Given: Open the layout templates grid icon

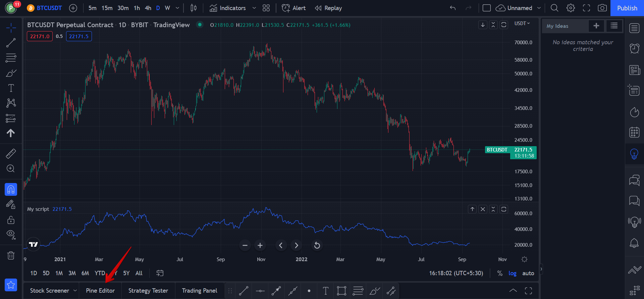Looking at the screenshot, I should [x=266, y=8].
